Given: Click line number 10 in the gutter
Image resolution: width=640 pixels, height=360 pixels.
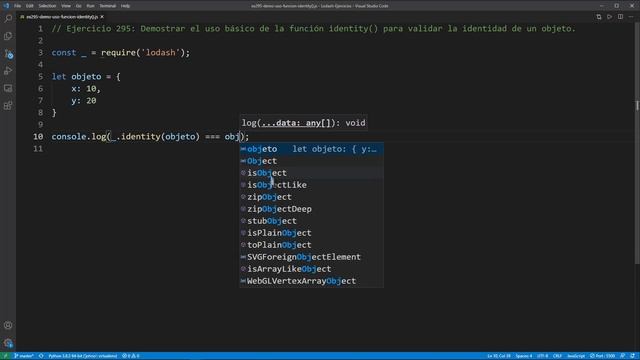Looking at the screenshot, I should [38, 137].
